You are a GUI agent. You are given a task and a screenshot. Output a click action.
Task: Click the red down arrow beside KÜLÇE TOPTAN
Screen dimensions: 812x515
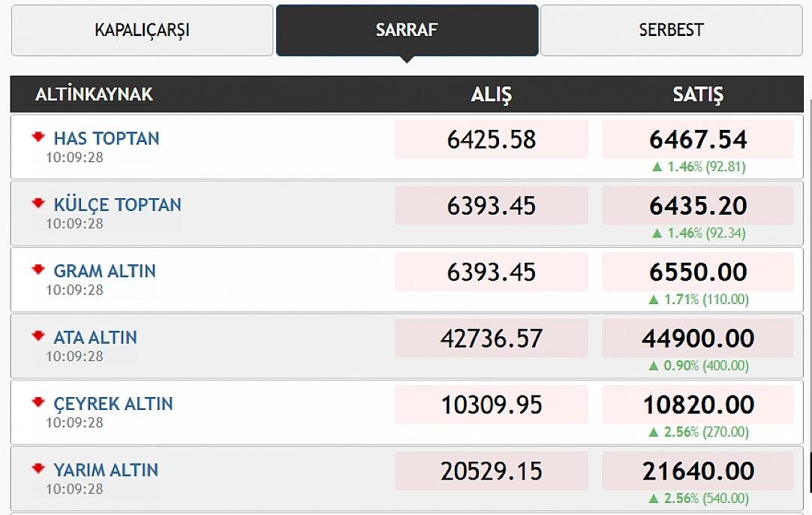pos(38,203)
